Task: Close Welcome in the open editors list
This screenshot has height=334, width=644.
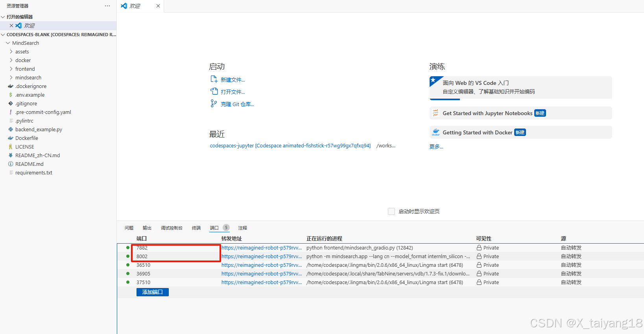Action: click(11, 26)
